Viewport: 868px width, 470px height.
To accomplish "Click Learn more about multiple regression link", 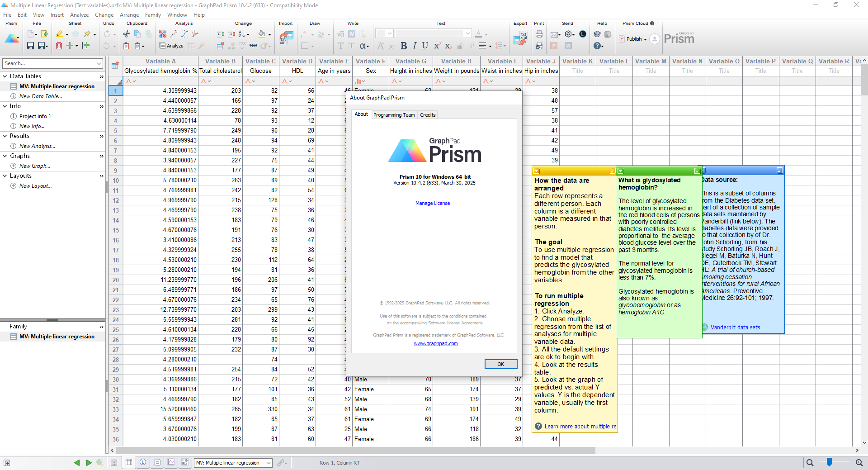I will coord(580,426).
